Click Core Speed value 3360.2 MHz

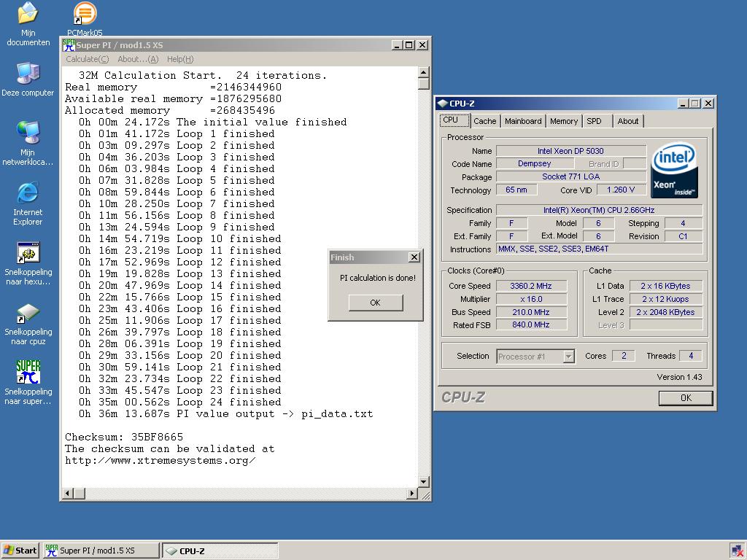[x=531, y=286]
